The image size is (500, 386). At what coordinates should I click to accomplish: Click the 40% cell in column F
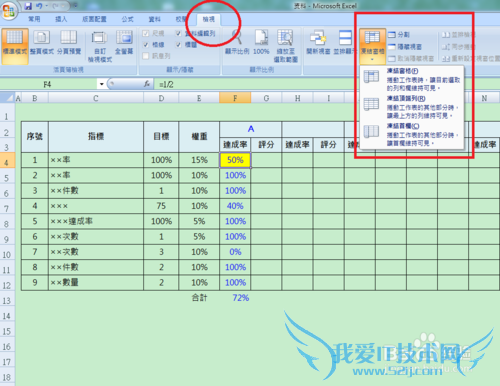click(235, 206)
